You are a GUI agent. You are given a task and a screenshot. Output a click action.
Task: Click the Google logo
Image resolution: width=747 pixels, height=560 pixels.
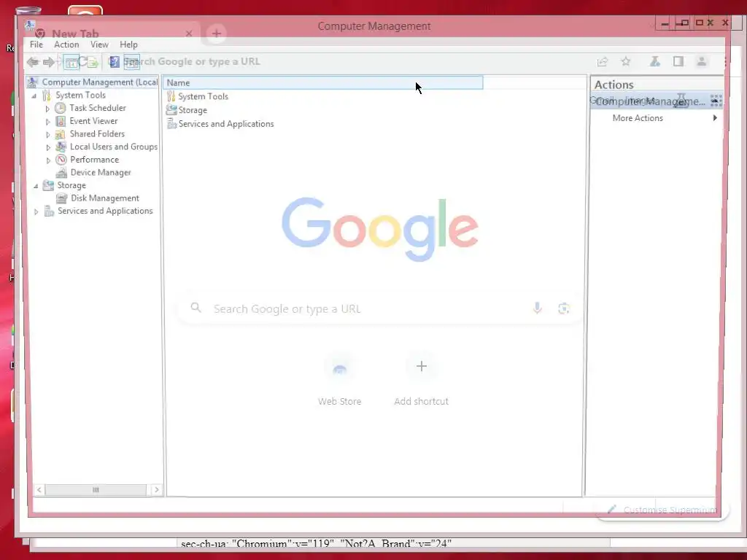tap(379, 228)
